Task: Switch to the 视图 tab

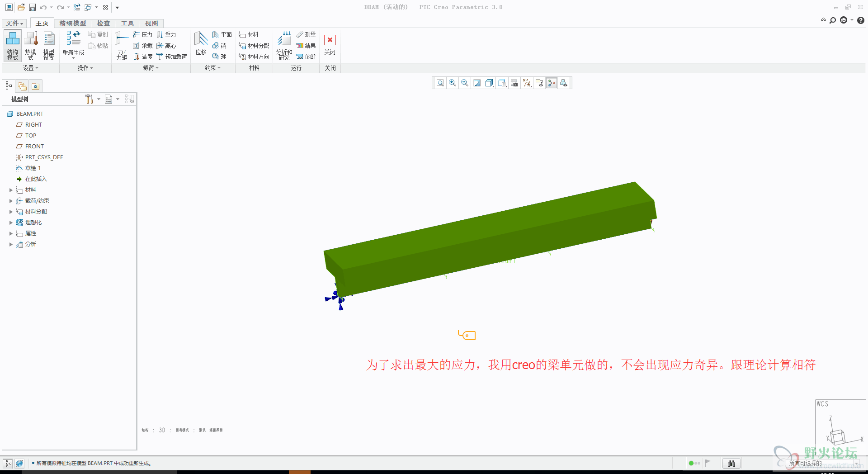Action: 151,23
